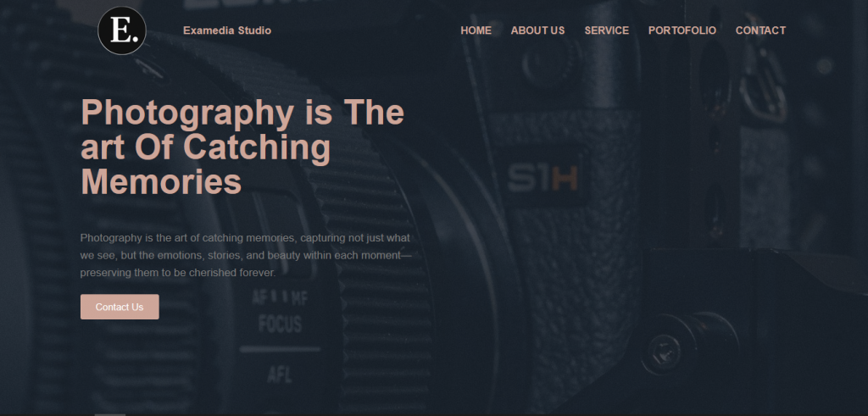Select SERVICE in the navigation bar
868x416 pixels.
click(607, 31)
